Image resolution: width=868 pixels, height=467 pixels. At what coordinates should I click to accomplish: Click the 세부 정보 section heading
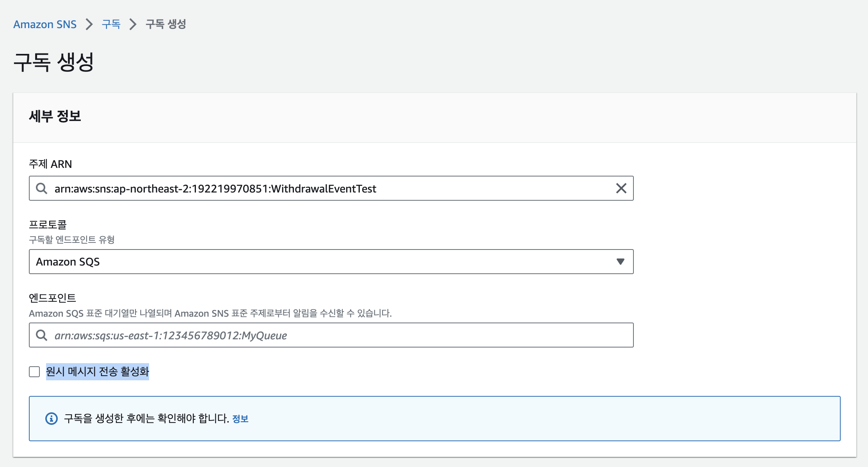[x=55, y=116]
